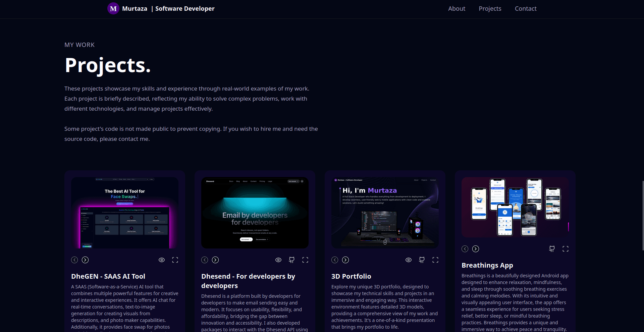This screenshot has height=332, width=644.
Task: Open GitHub repo for Breathings App
Action: (552, 249)
